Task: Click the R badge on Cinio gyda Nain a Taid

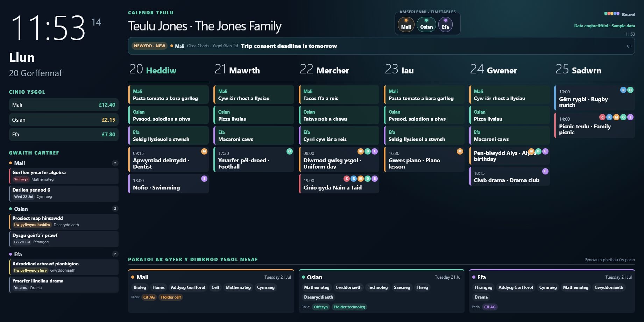Action: [354, 179]
